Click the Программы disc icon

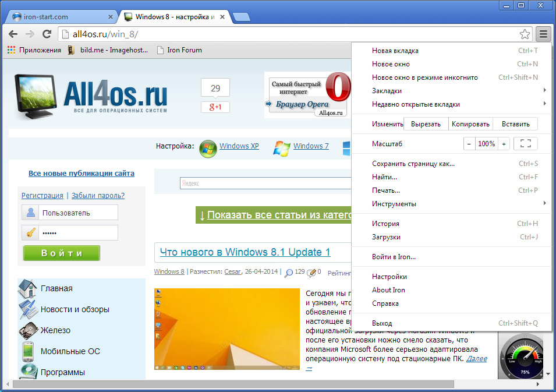pyautogui.click(x=29, y=371)
